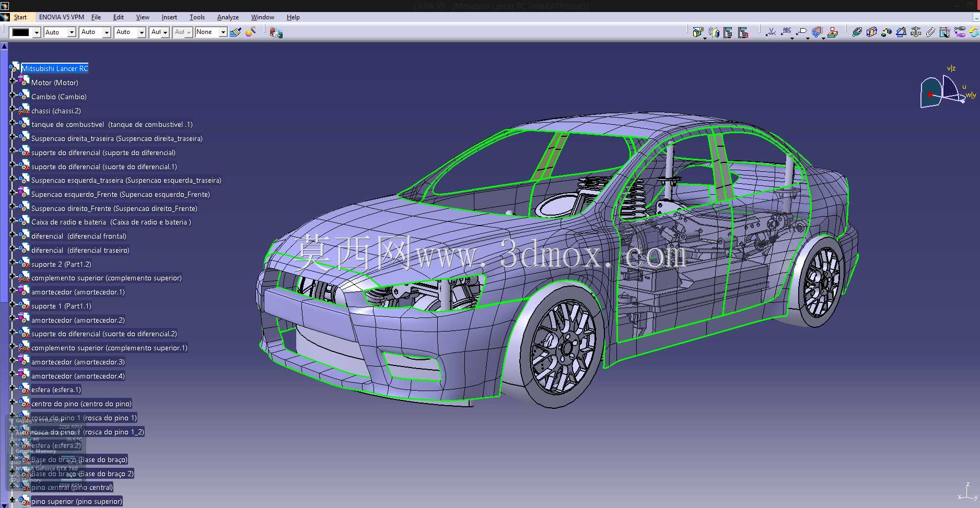Image resolution: width=980 pixels, height=508 pixels.
Task: Open the Insert menu
Action: coord(169,17)
